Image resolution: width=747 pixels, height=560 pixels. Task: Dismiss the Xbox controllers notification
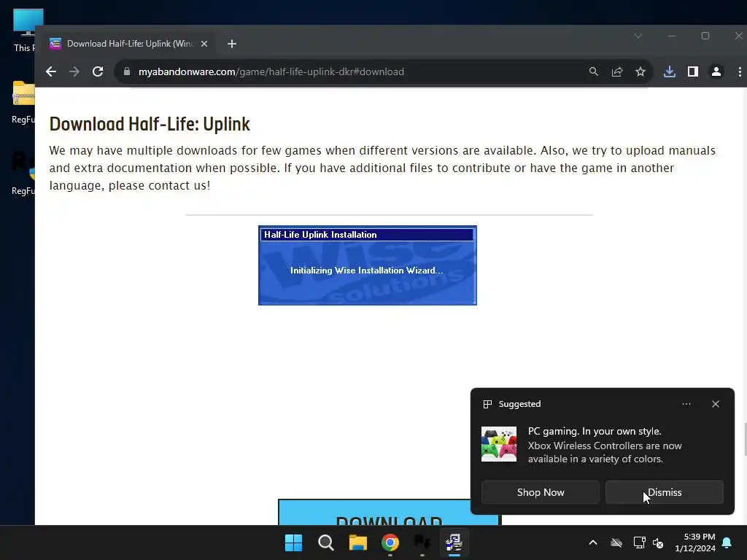pos(664,492)
